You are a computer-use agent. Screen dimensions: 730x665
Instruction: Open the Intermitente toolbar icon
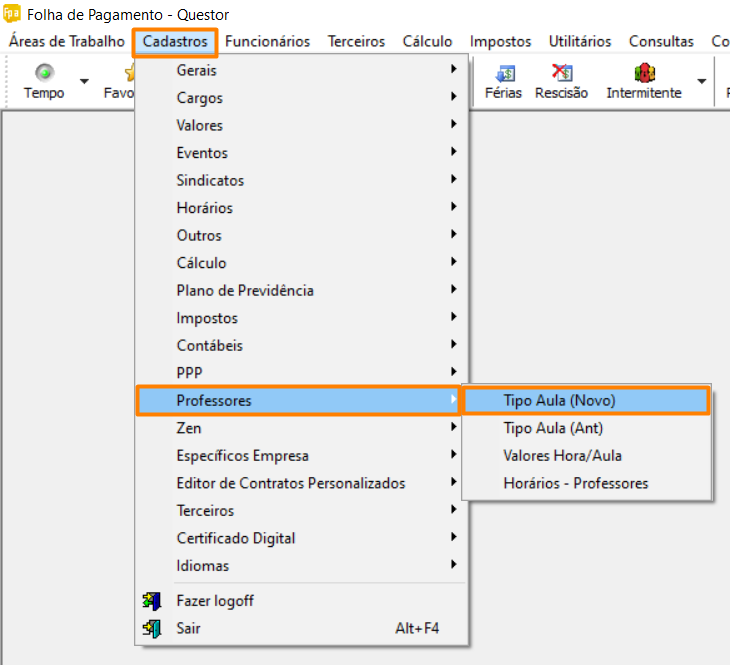[x=643, y=74]
